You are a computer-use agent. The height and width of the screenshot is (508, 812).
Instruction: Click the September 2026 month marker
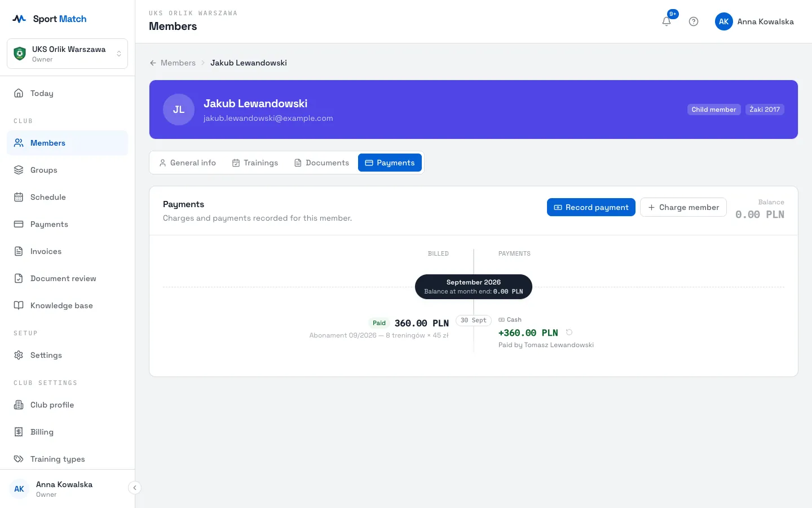474,287
